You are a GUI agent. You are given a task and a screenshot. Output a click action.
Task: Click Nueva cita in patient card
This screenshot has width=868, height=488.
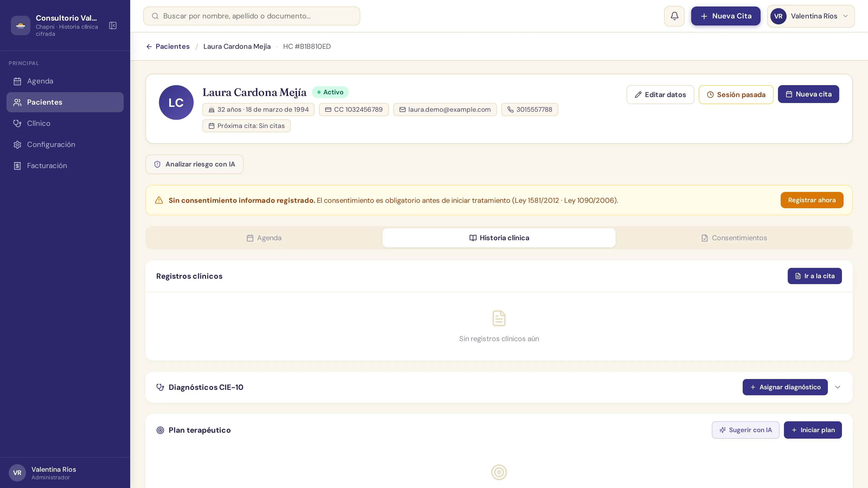(808, 94)
